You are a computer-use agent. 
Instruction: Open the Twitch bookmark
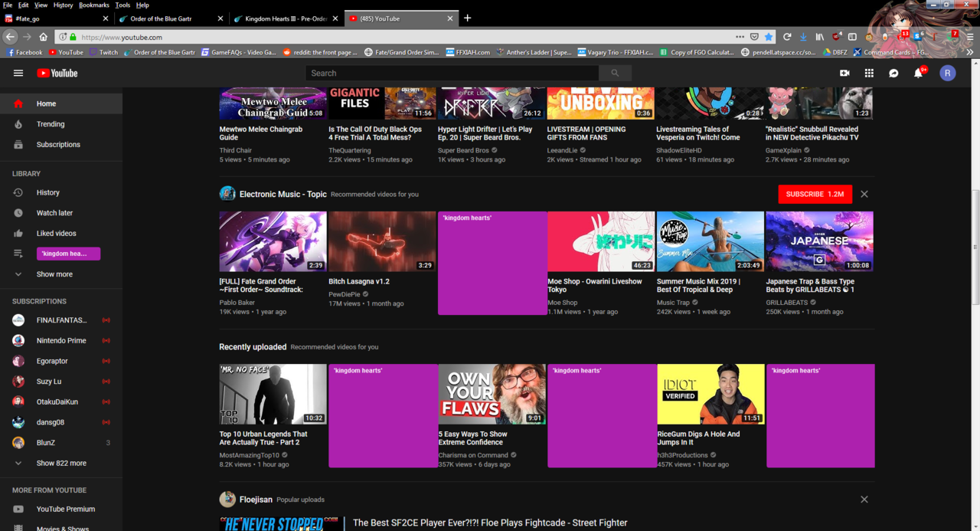point(103,52)
